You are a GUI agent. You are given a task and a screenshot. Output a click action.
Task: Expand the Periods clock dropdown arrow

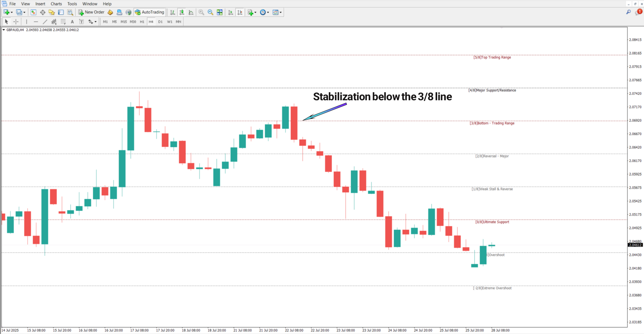pos(268,12)
